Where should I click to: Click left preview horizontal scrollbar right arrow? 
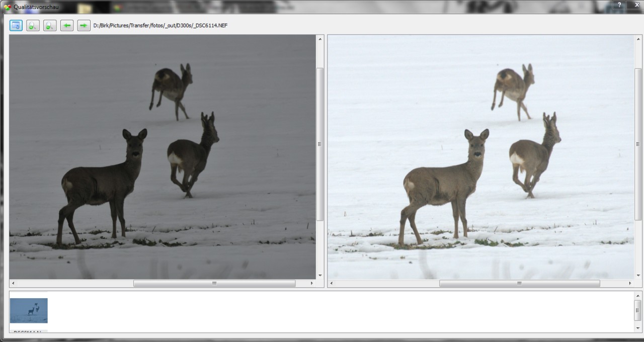312,284
